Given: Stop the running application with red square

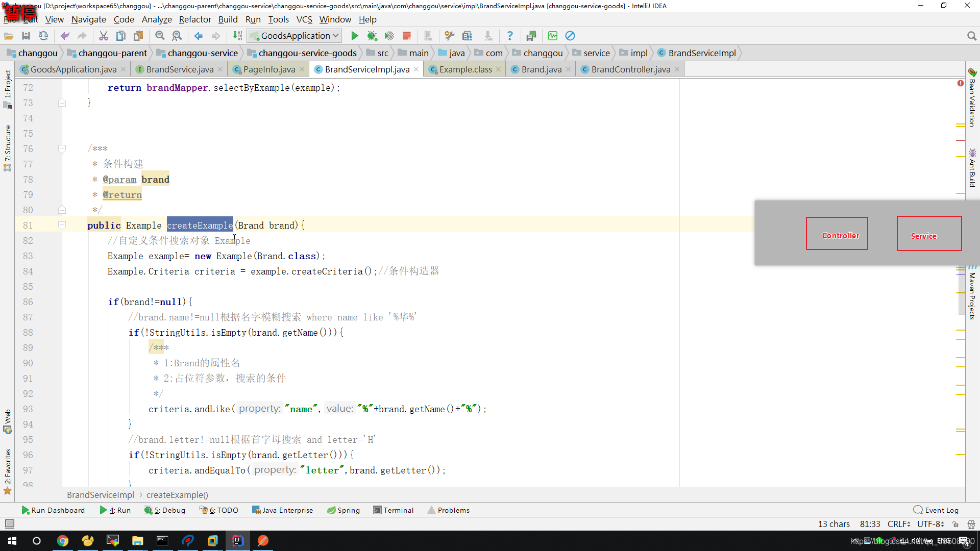Looking at the screenshot, I should click(x=407, y=36).
